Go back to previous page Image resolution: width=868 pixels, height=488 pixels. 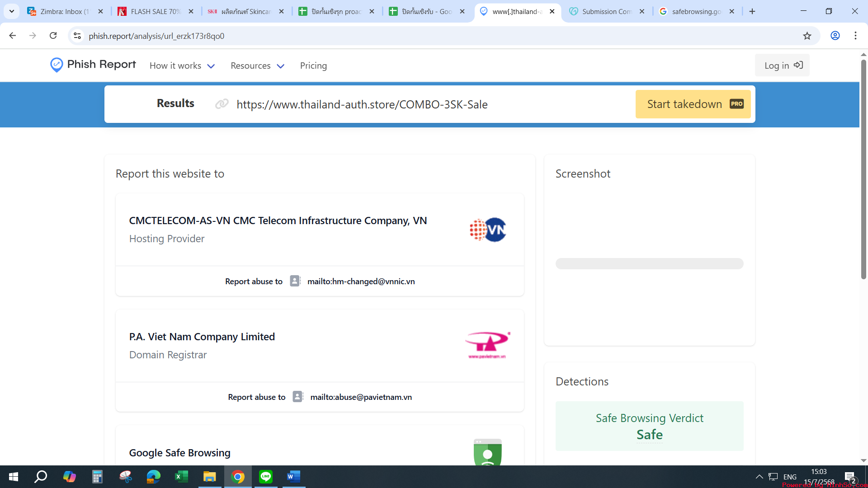click(x=12, y=36)
